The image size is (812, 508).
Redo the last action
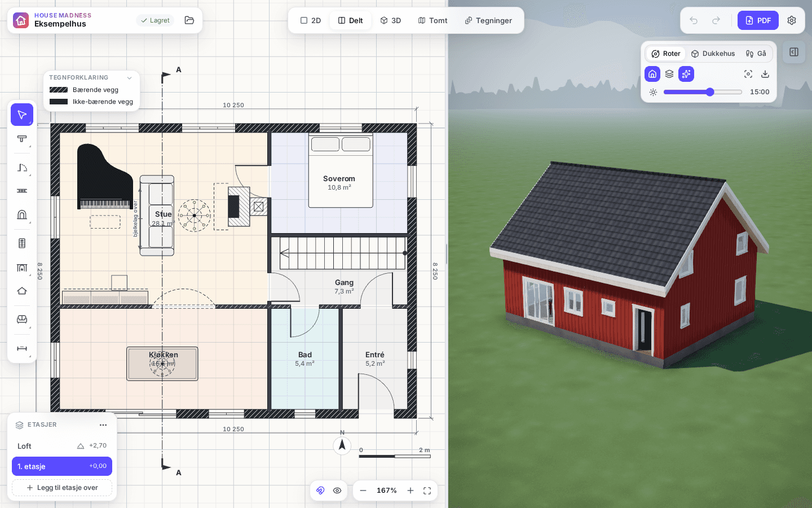pyautogui.click(x=716, y=20)
